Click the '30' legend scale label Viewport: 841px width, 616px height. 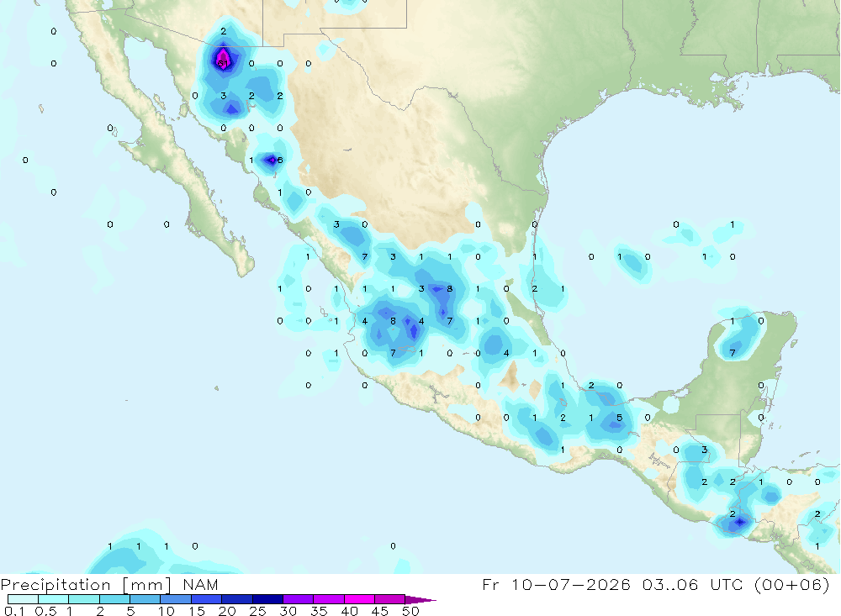288,611
